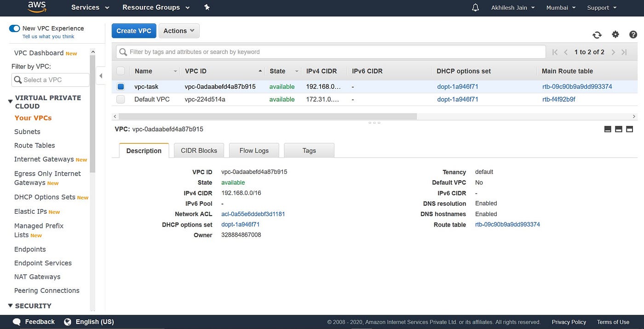Click the horizontal table scrollbar
This screenshot has width=644, height=329.
tap(268, 116)
